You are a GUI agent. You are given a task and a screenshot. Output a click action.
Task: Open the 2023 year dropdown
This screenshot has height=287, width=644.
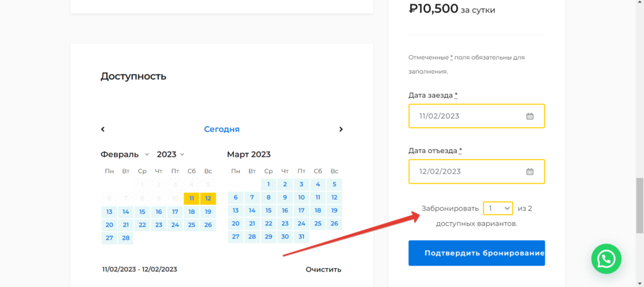tap(170, 155)
